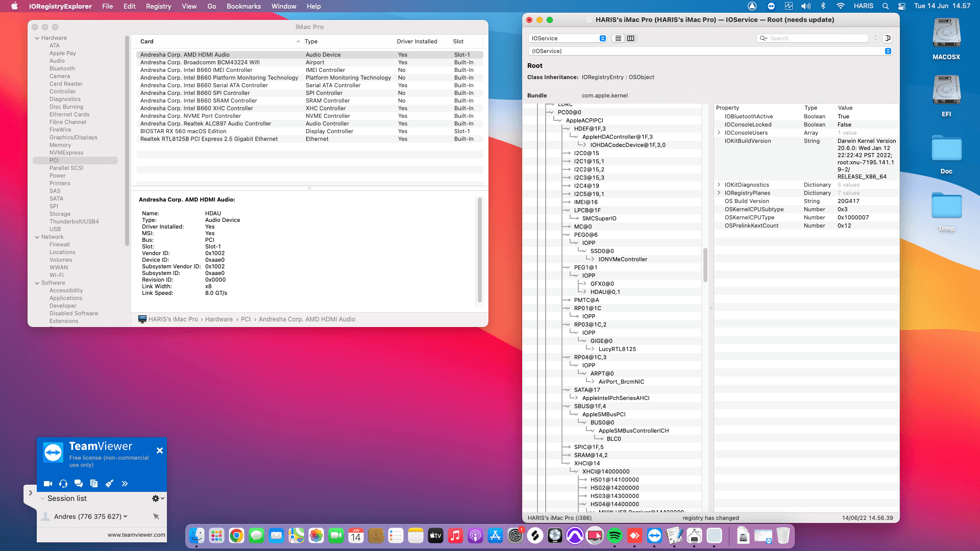The width and height of the screenshot is (980, 551).
Task: Switch to column view in IORegistryExplorer
Action: tap(631, 38)
